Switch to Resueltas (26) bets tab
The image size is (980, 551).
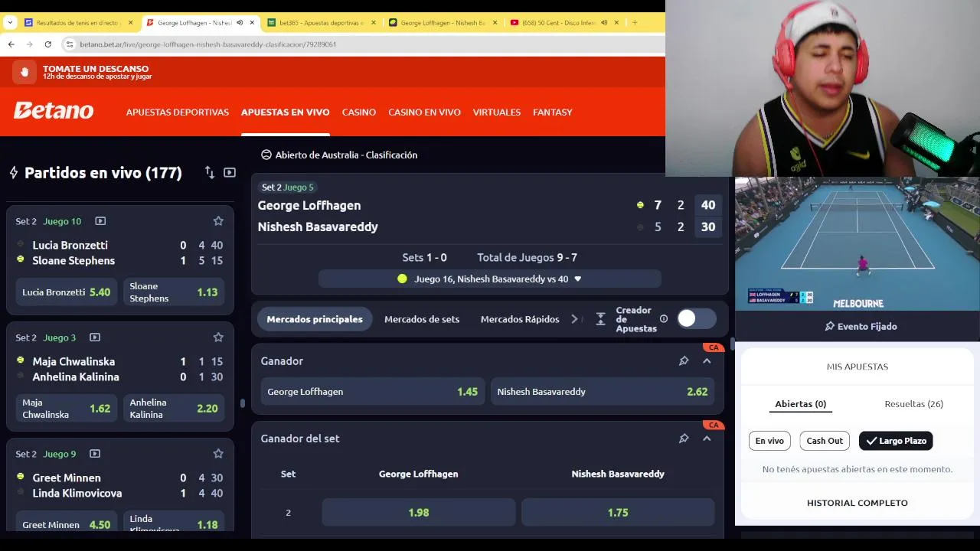click(x=914, y=404)
